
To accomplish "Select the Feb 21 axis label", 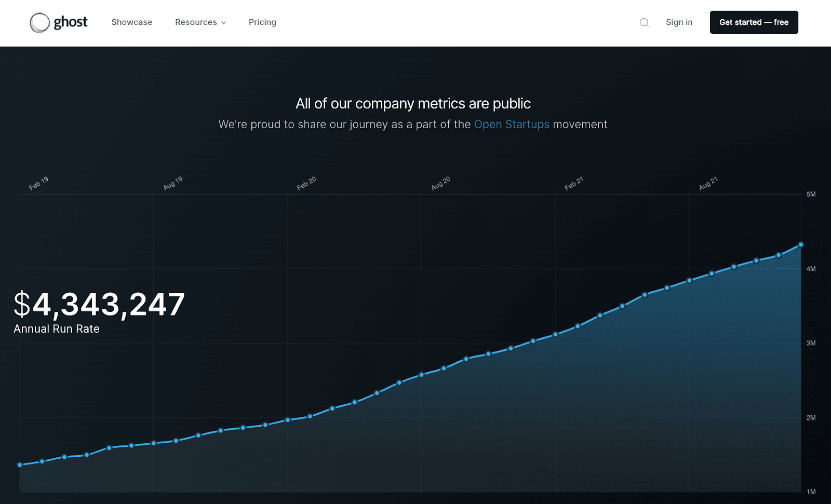I will click(x=574, y=183).
